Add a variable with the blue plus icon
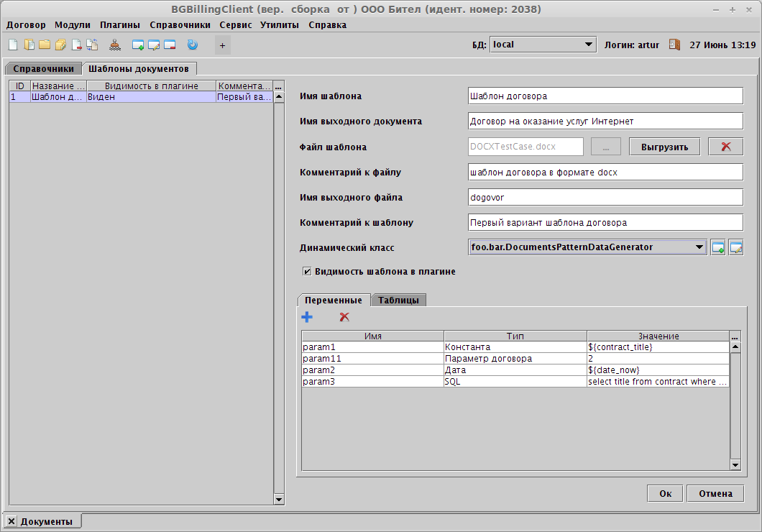Viewport: 762px width, 532px height. coord(307,316)
